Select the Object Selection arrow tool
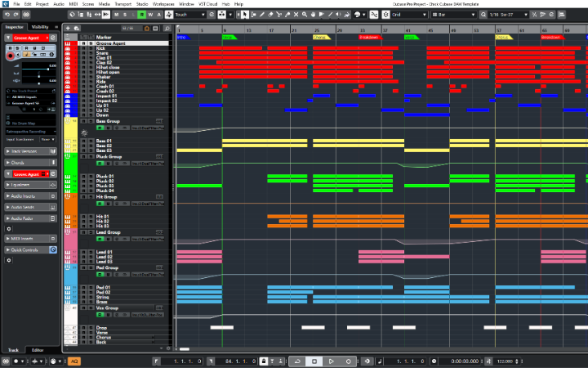Image resolution: width=588 pixels, height=368 pixels. pos(245,15)
